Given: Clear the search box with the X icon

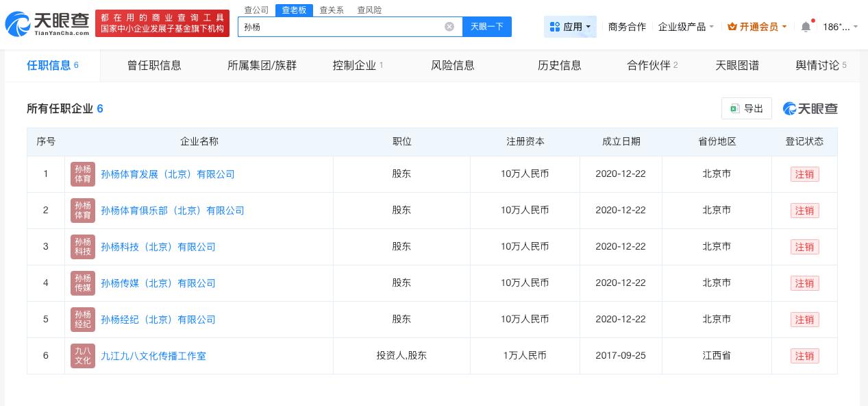Looking at the screenshot, I should click(449, 27).
